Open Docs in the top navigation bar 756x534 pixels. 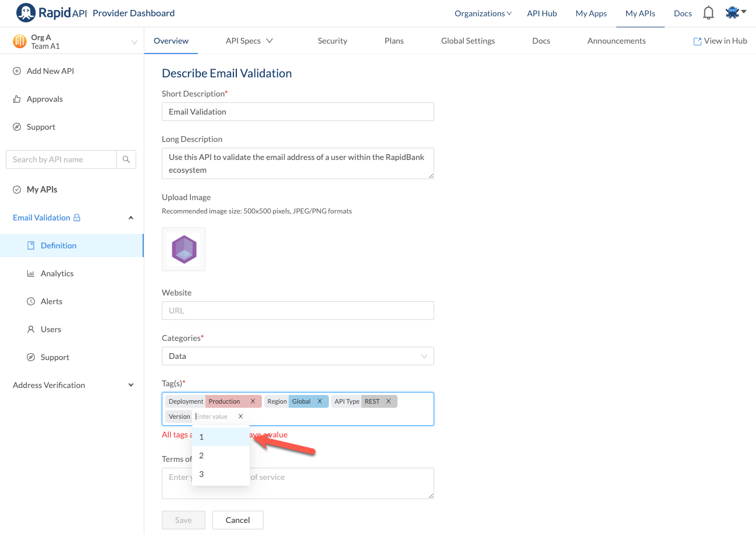(683, 13)
